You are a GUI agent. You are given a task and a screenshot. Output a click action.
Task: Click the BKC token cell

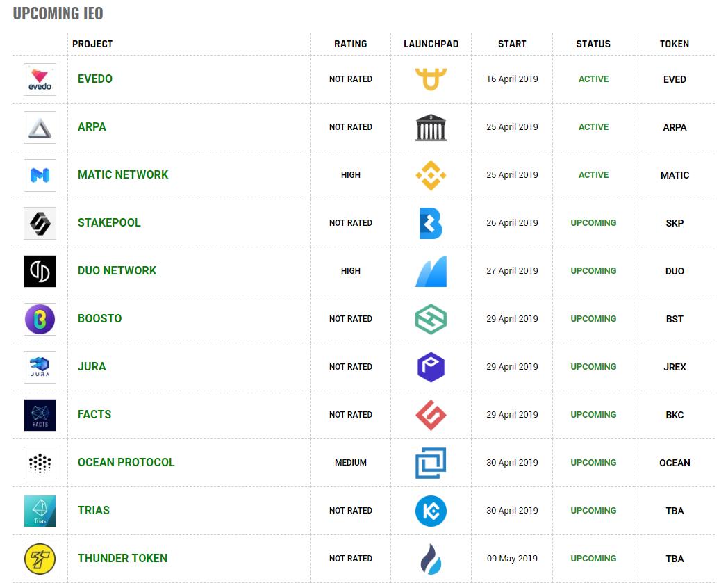(675, 415)
